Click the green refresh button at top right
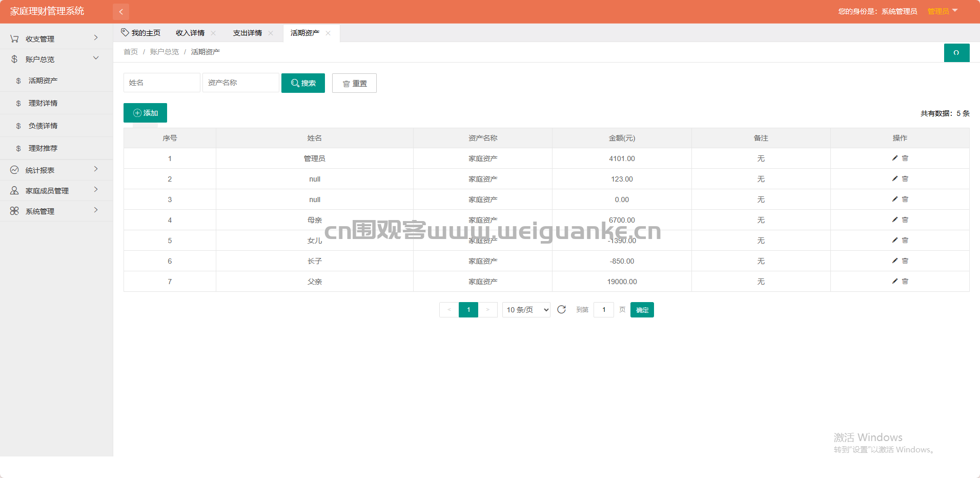This screenshot has height=478, width=980. 956,53
